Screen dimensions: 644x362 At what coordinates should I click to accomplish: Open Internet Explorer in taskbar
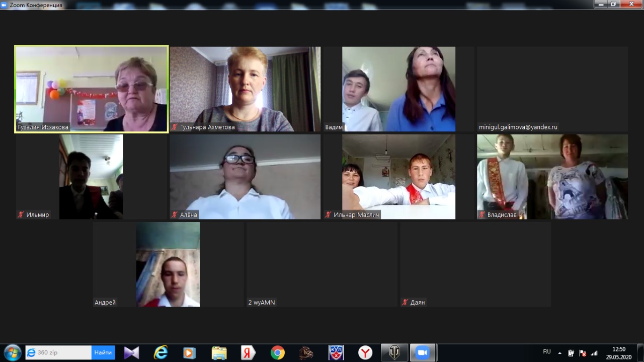pyautogui.click(x=160, y=352)
